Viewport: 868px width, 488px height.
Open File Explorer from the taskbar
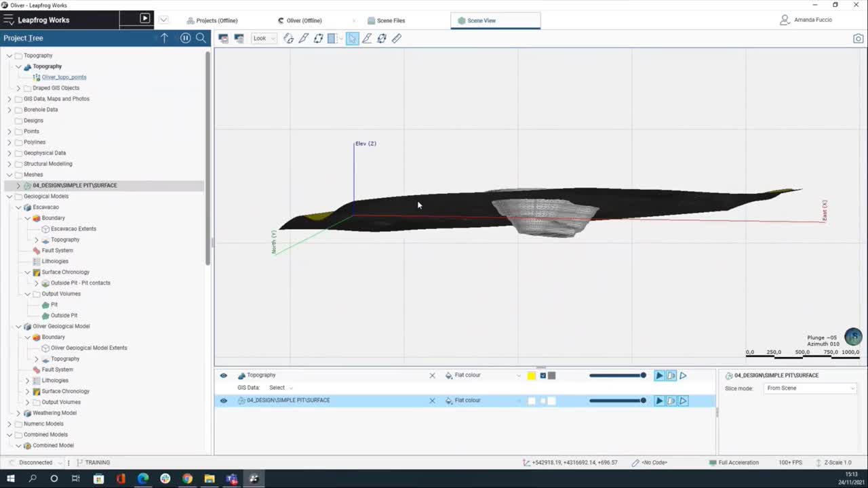click(x=210, y=479)
